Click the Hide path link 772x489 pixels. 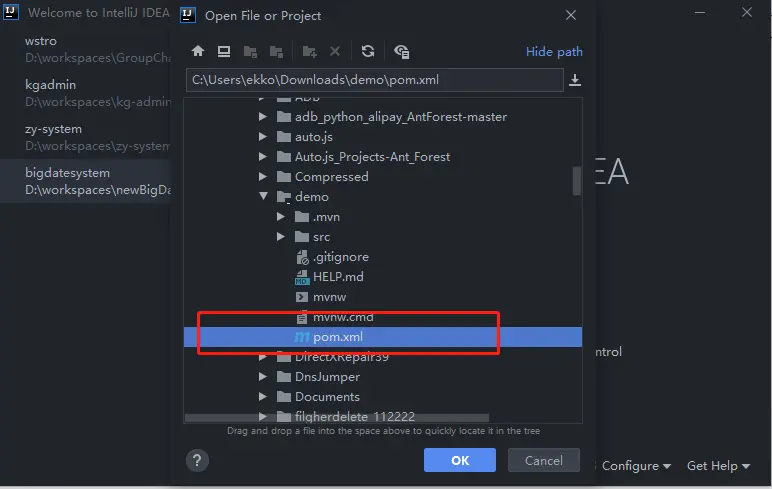(x=554, y=52)
